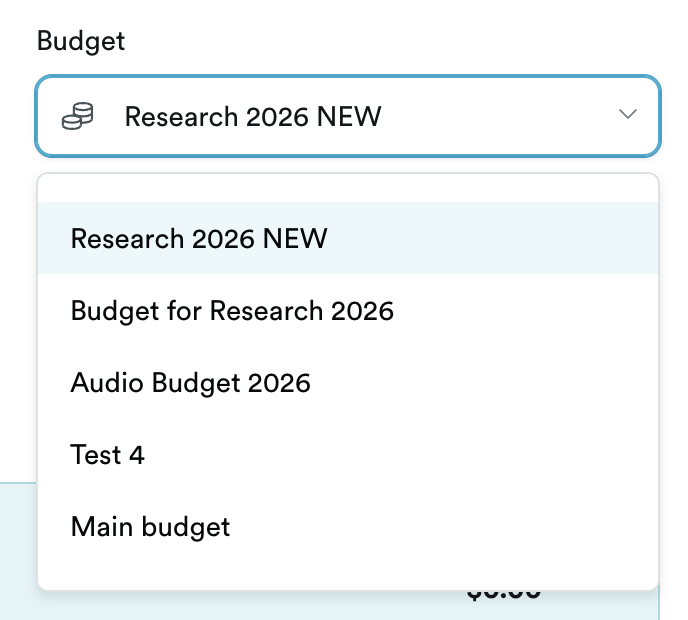The width and height of the screenshot is (688, 620).
Task: Choose Main budget from the dropdown
Action: pyautogui.click(x=348, y=527)
